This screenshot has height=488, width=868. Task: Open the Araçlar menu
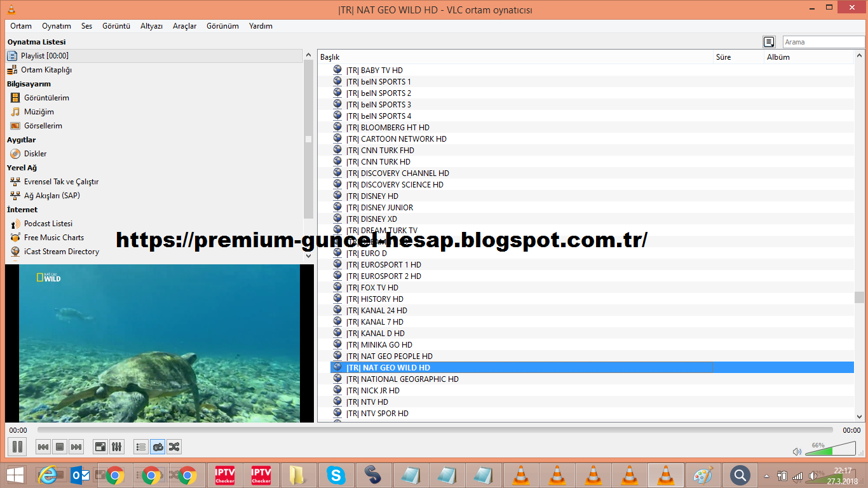(x=184, y=26)
